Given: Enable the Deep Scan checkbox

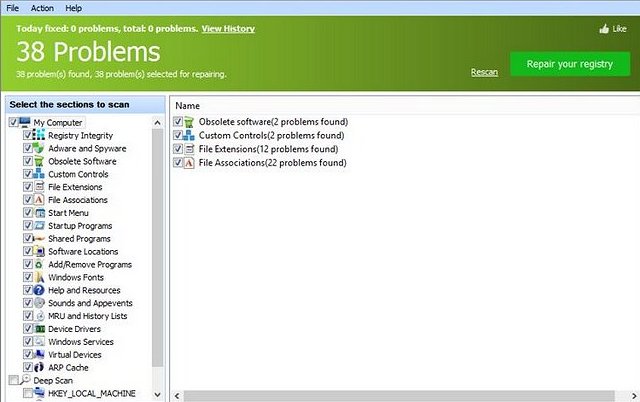Looking at the screenshot, I should point(13,381).
